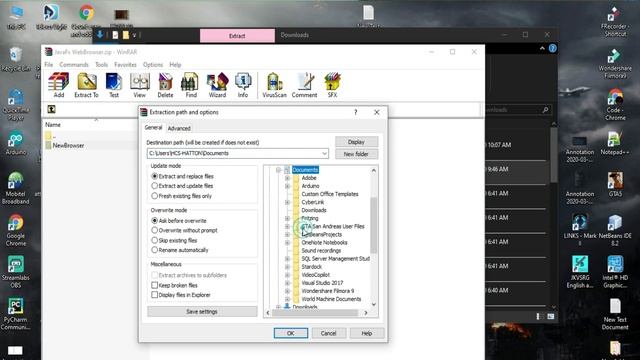Click the New folder button
Viewport: 640px width, 360px height.
tap(356, 154)
